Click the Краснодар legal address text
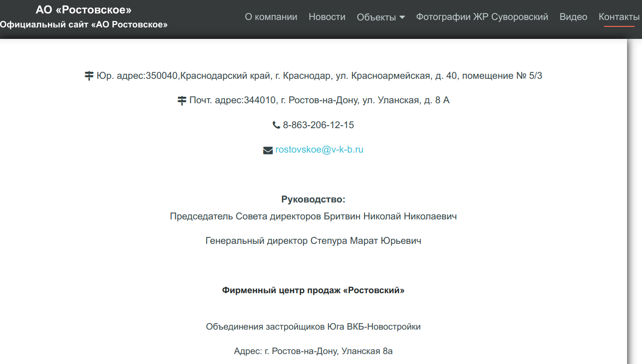 coord(320,76)
